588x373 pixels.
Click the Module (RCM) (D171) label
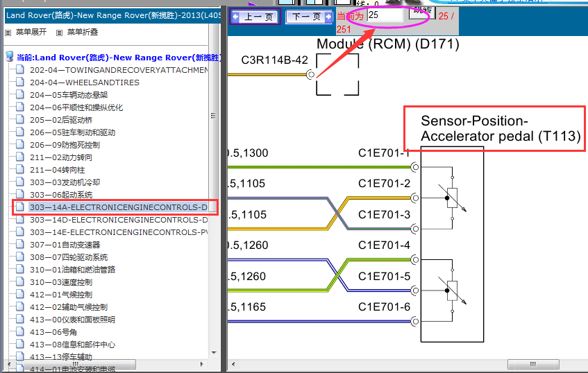(x=388, y=44)
